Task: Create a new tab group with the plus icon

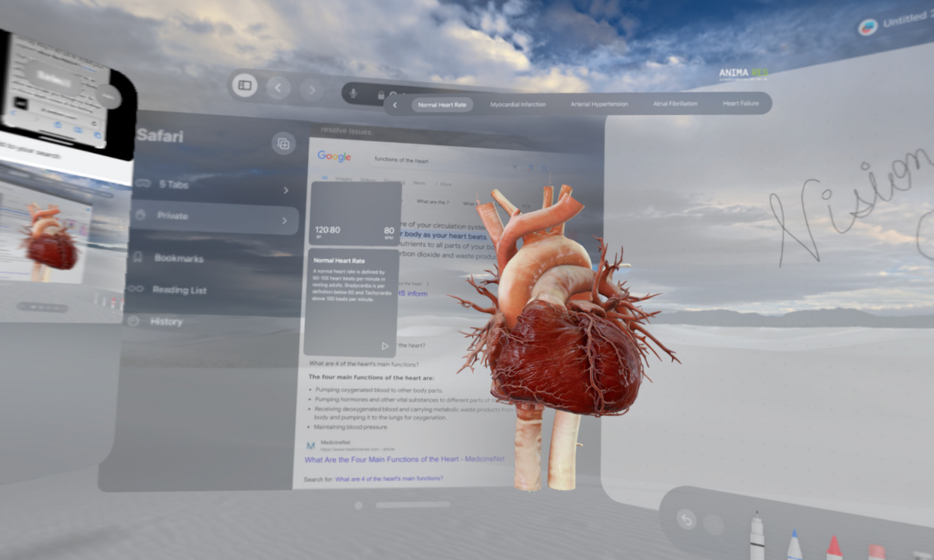Action: click(283, 143)
